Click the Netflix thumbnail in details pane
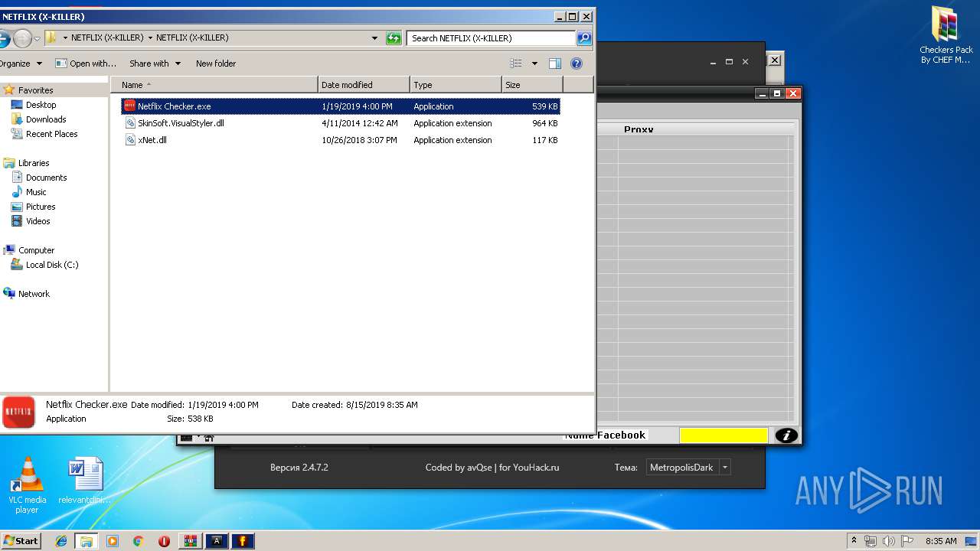 18,412
